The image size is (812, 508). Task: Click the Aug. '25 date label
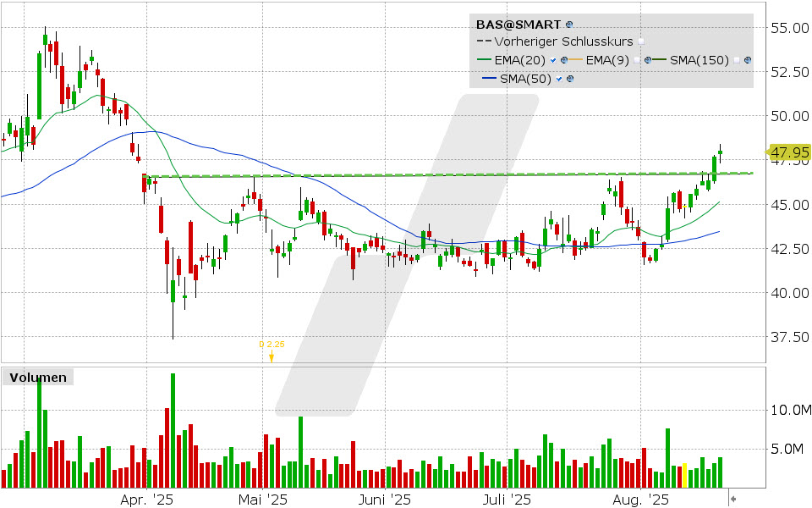(x=640, y=500)
